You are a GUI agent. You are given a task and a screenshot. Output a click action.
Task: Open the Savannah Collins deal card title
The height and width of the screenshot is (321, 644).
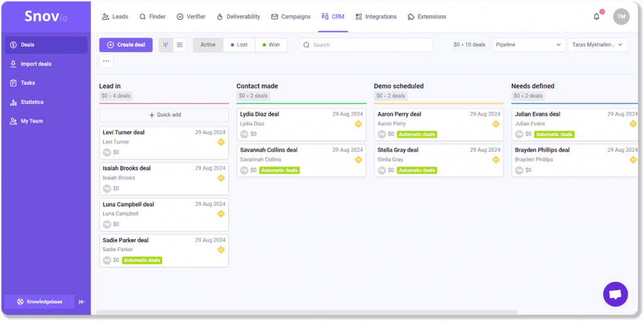click(269, 150)
